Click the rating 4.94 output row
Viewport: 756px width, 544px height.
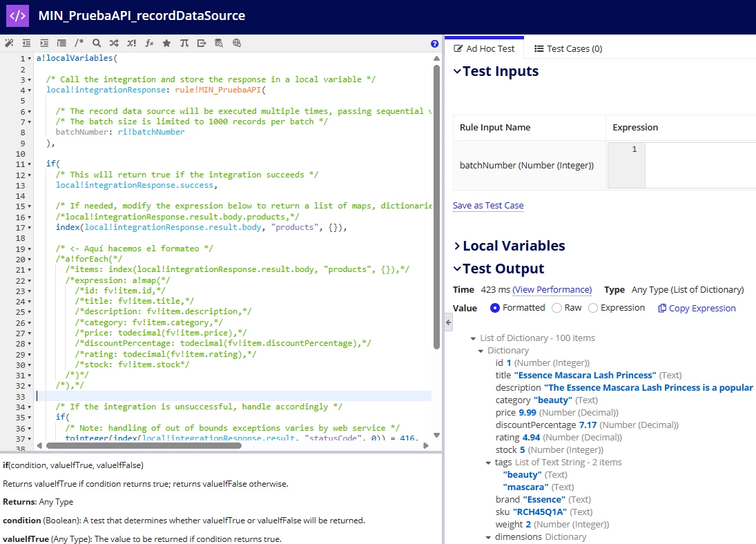pyautogui.click(x=559, y=438)
